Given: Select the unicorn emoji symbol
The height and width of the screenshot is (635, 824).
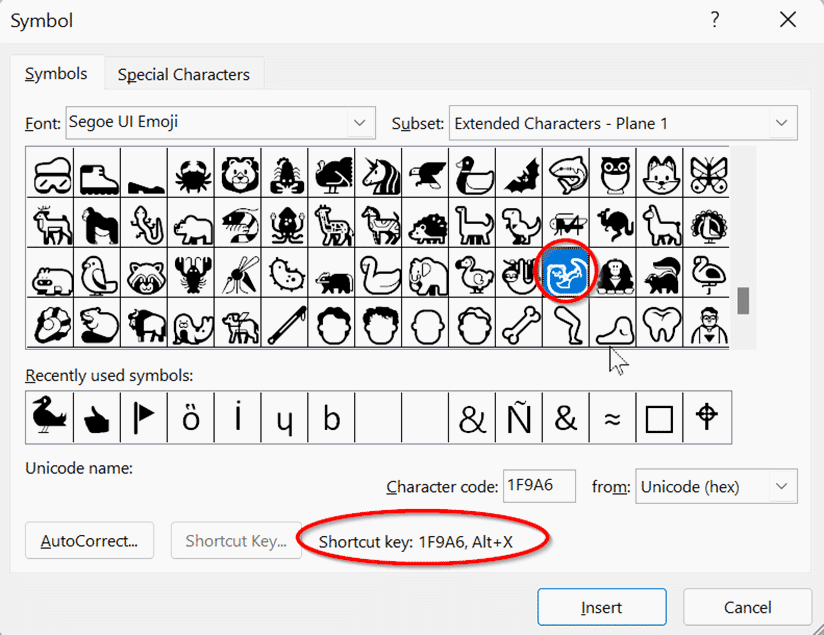Looking at the screenshot, I should point(379,173).
